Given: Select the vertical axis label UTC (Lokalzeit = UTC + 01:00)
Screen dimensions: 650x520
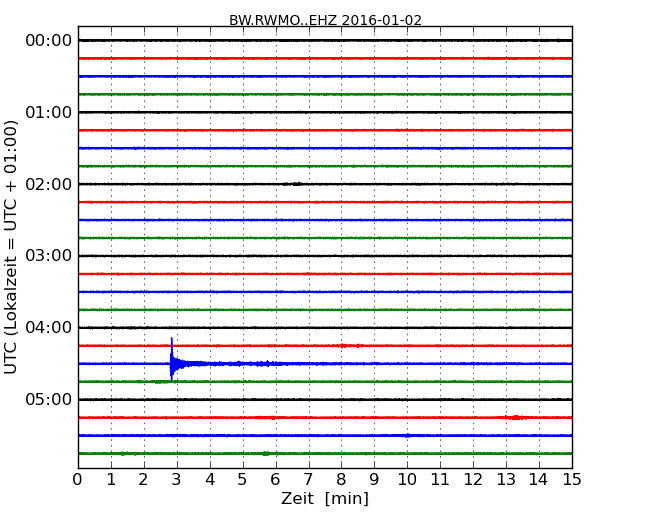Looking at the screenshot, I should coord(11,247).
